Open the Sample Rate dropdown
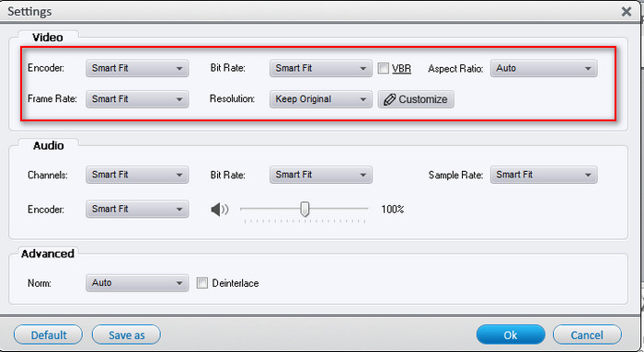The image size is (644, 352). click(x=544, y=175)
